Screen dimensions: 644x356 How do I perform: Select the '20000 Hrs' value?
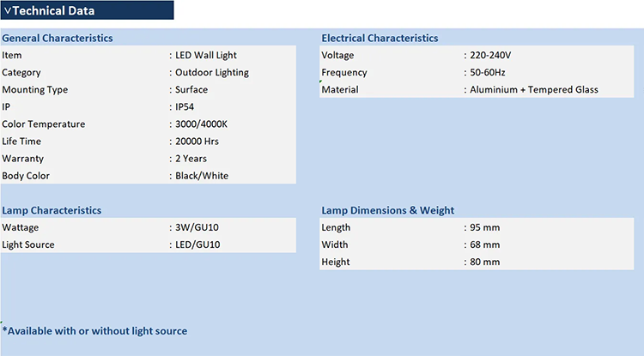point(197,142)
